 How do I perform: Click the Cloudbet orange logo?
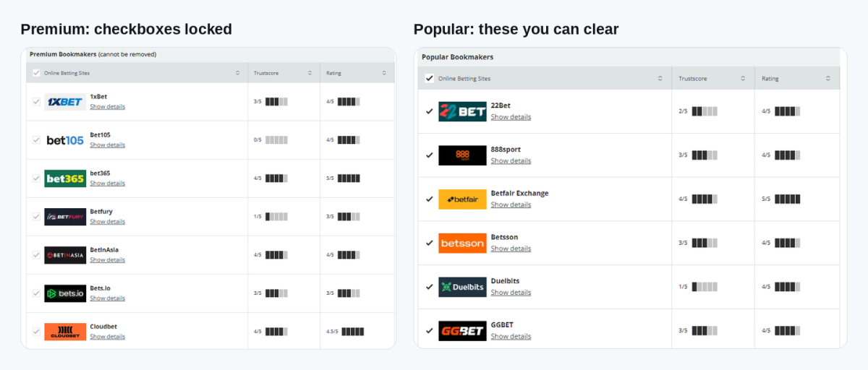pos(65,332)
